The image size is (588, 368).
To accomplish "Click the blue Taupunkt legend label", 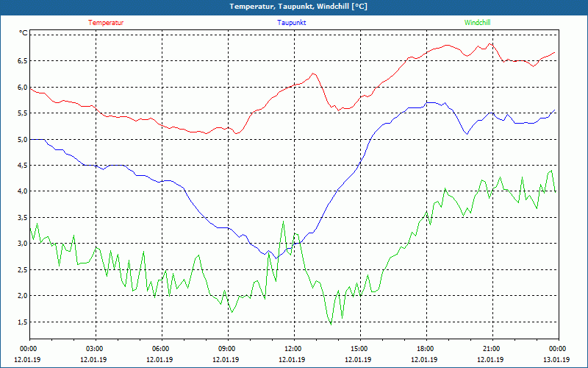I will click(291, 23).
